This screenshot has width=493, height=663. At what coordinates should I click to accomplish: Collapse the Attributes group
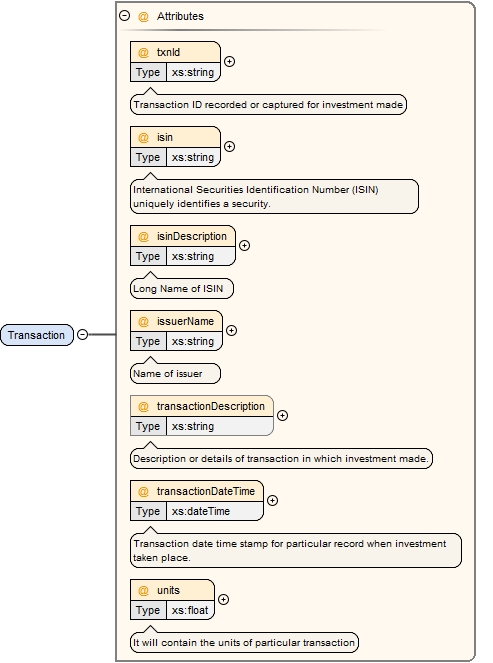pos(124,16)
